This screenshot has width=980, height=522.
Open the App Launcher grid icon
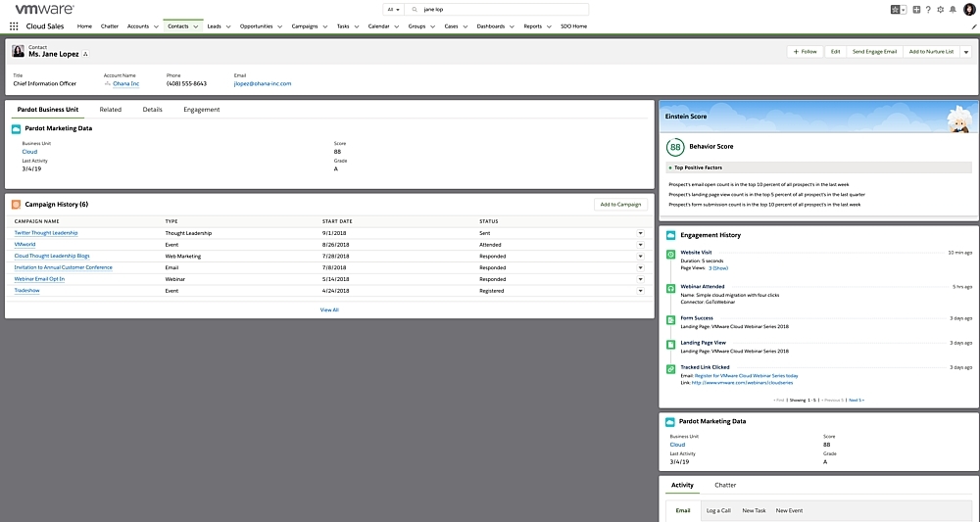pos(14,26)
